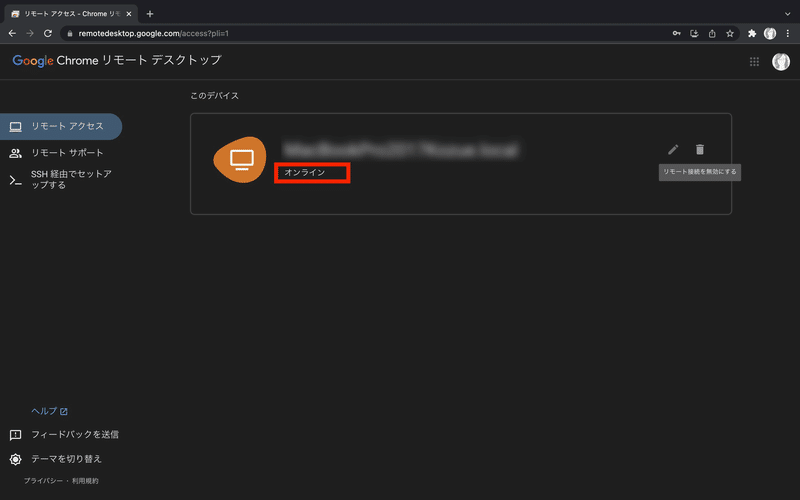Image resolution: width=800 pixels, height=500 pixels.
Task: Select リモート アクセス in the sidebar
Action: (x=61, y=127)
